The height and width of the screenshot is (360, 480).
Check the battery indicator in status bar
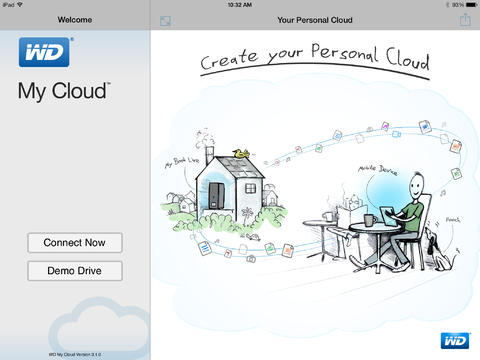pos(472,5)
